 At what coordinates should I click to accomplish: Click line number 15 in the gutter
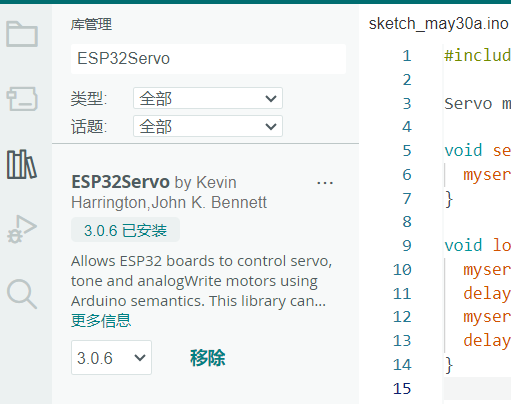(x=402, y=389)
